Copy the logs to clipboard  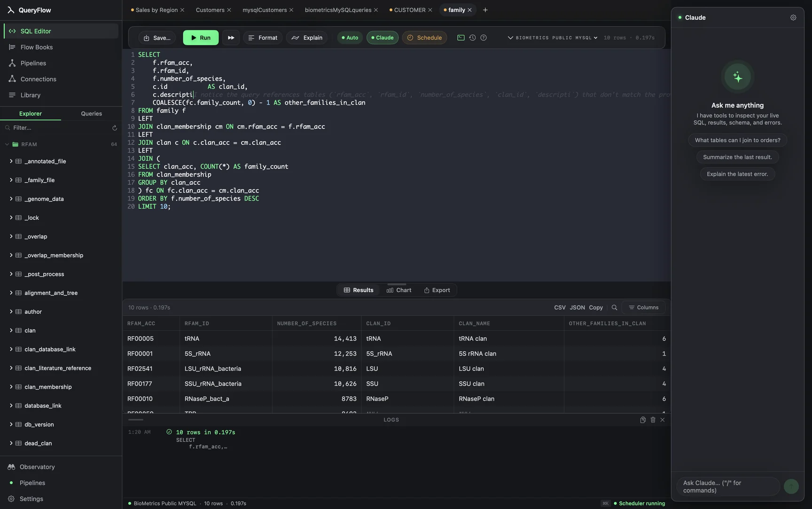[x=643, y=420]
